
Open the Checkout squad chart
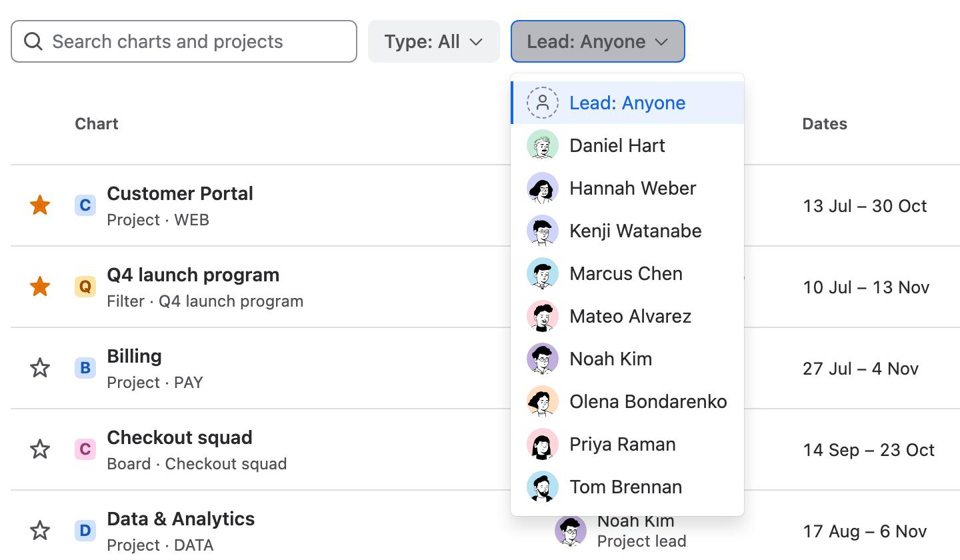coord(180,437)
